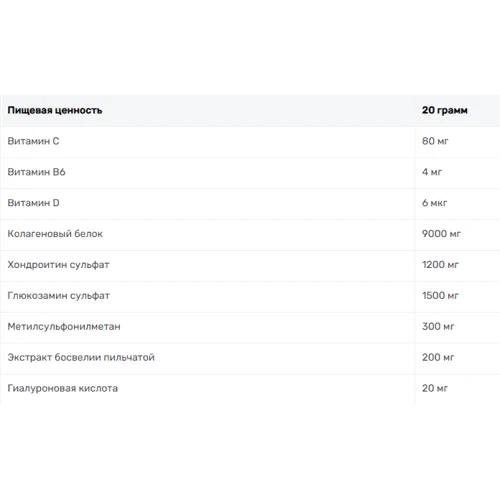Select the '20 грамм' column header
This screenshot has height=500, width=500.
[444, 110]
